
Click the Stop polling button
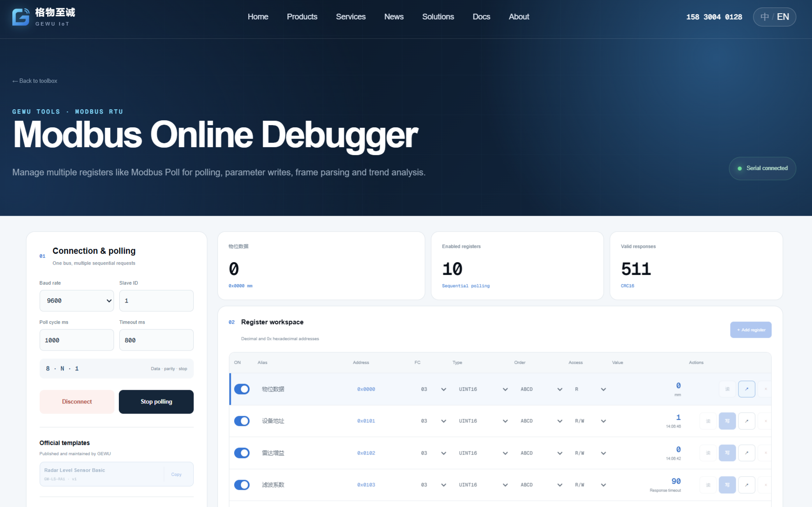tap(156, 402)
